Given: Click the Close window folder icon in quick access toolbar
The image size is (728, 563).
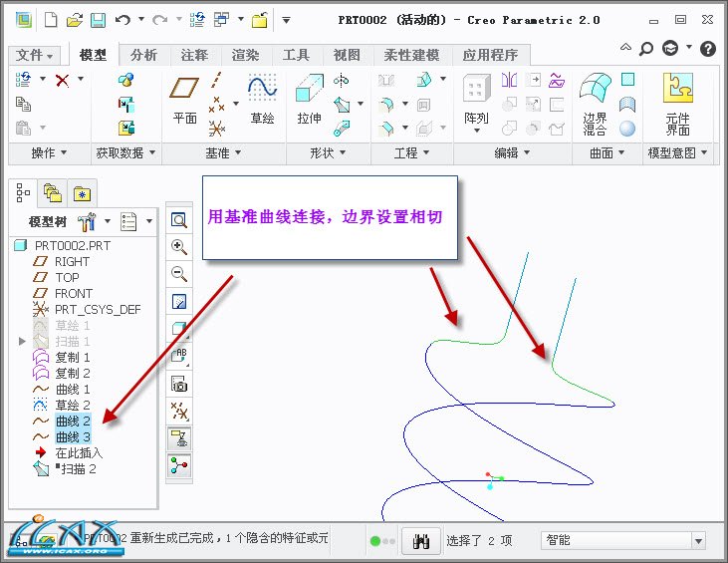Looking at the screenshot, I should coord(260,20).
